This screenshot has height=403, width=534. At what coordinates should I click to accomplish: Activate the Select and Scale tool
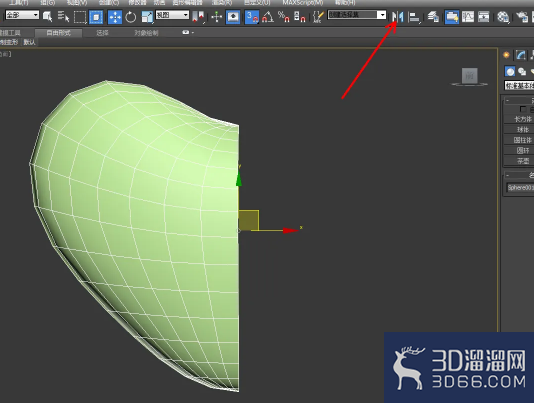tap(147, 17)
